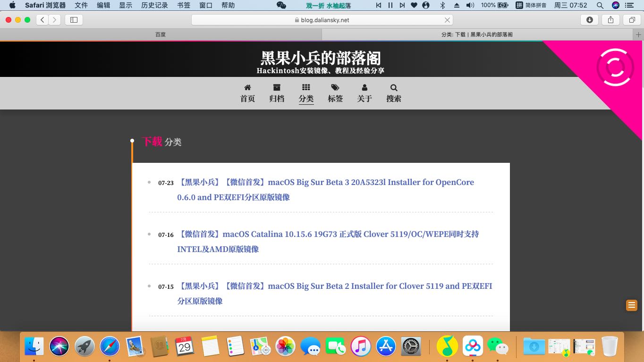Go forward in Safari history
The image size is (644, 362).
(x=55, y=20)
